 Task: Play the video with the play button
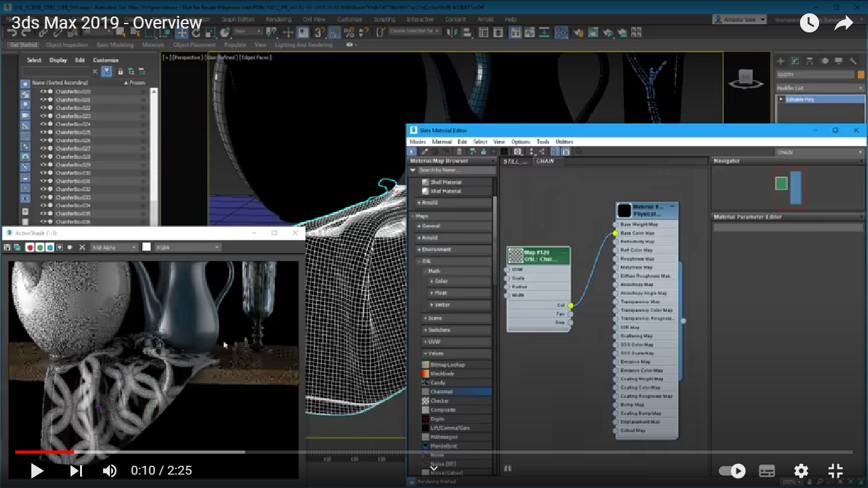click(x=37, y=471)
